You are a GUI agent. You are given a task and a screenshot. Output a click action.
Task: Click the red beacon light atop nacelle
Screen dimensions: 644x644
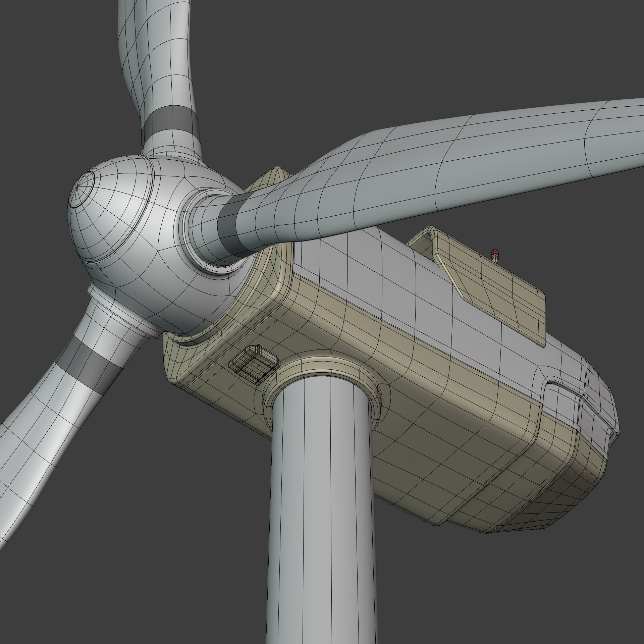pyautogui.click(x=494, y=252)
